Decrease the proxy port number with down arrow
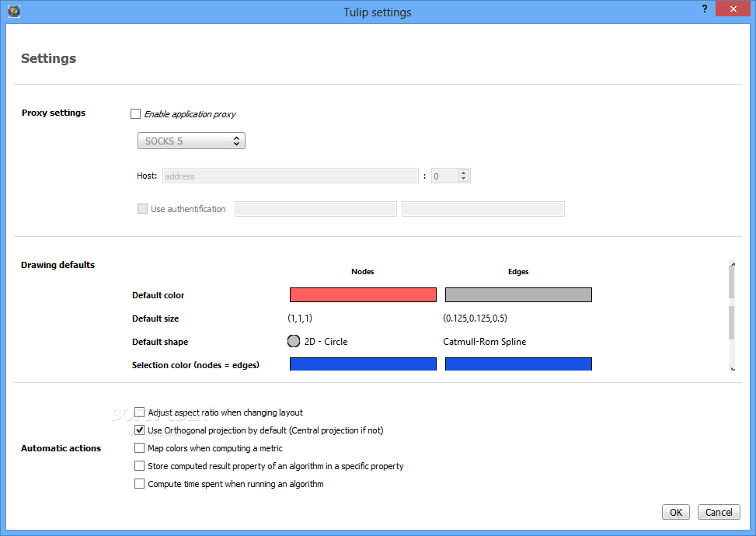The width and height of the screenshot is (756, 536). pos(463,179)
